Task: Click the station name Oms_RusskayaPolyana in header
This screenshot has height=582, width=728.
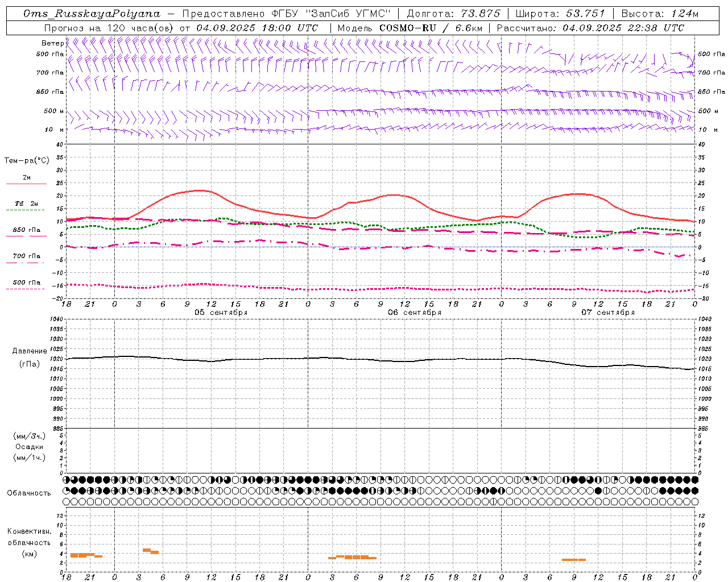Action: [x=92, y=14]
